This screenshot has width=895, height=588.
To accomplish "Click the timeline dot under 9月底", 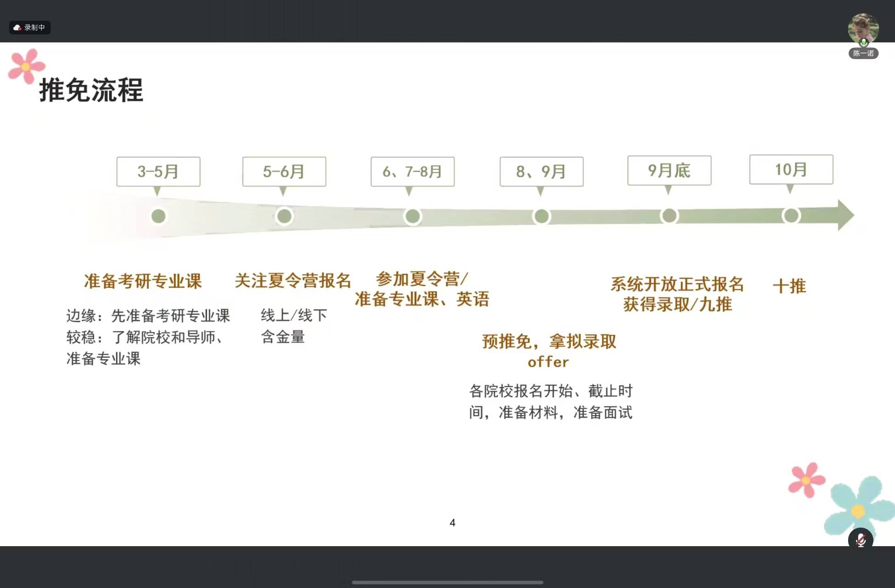I will point(669,215).
